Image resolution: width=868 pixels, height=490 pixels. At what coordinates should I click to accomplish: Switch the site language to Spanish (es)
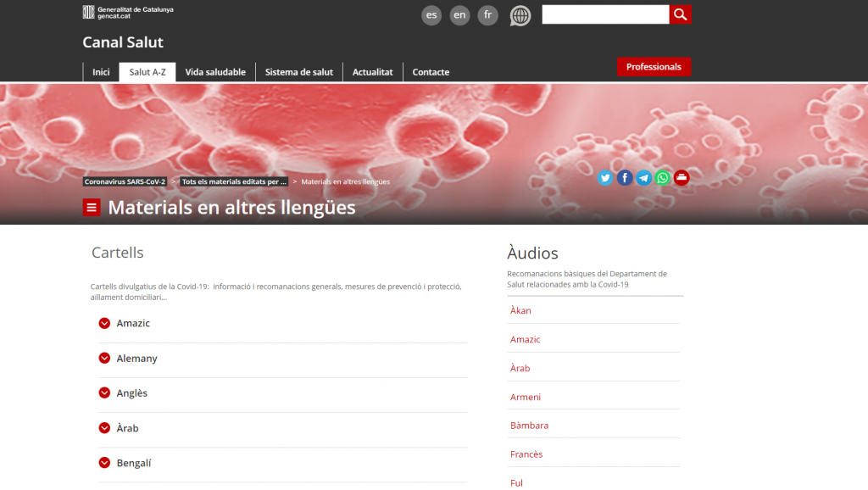point(431,15)
